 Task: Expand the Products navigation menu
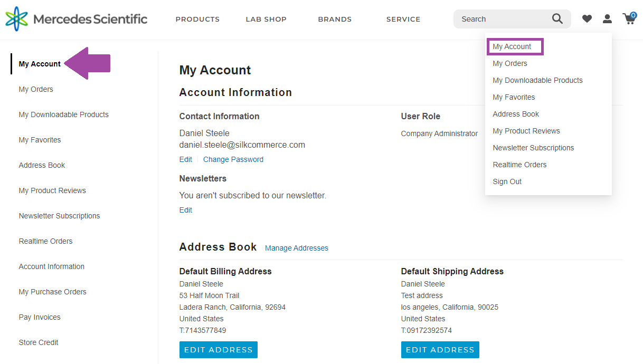coord(197,19)
